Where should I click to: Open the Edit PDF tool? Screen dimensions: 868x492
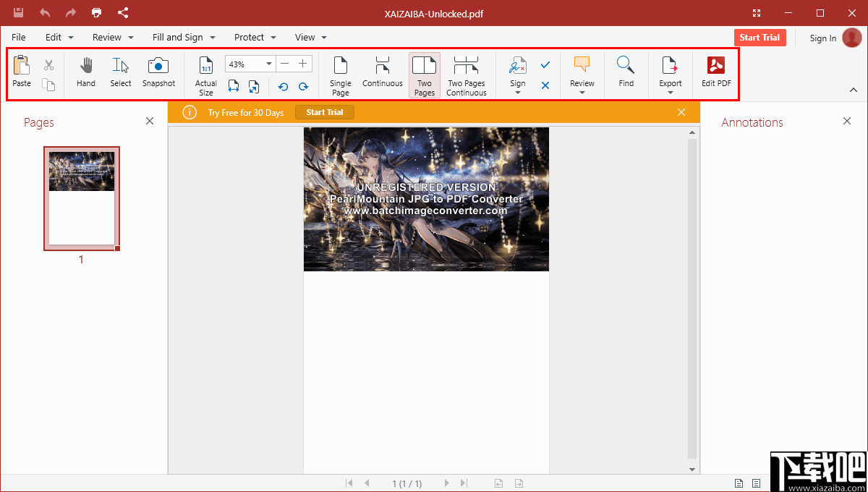click(x=715, y=72)
